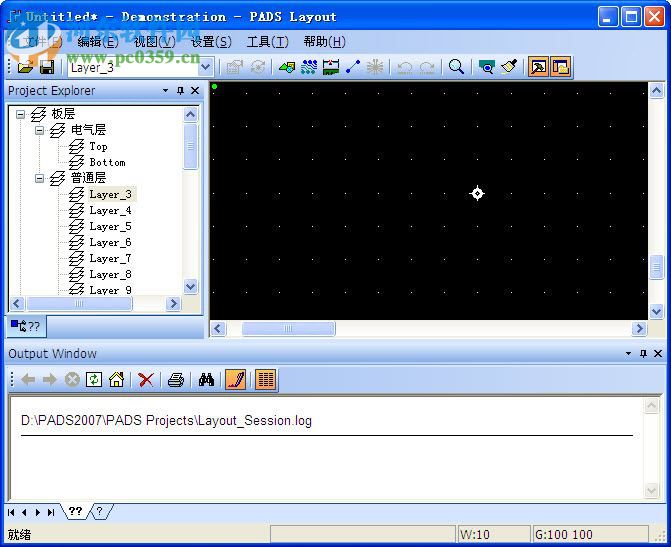Select the Top layer tree item
Viewport: 671px width, 547px height.
pyautogui.click(x=98, y=146)
